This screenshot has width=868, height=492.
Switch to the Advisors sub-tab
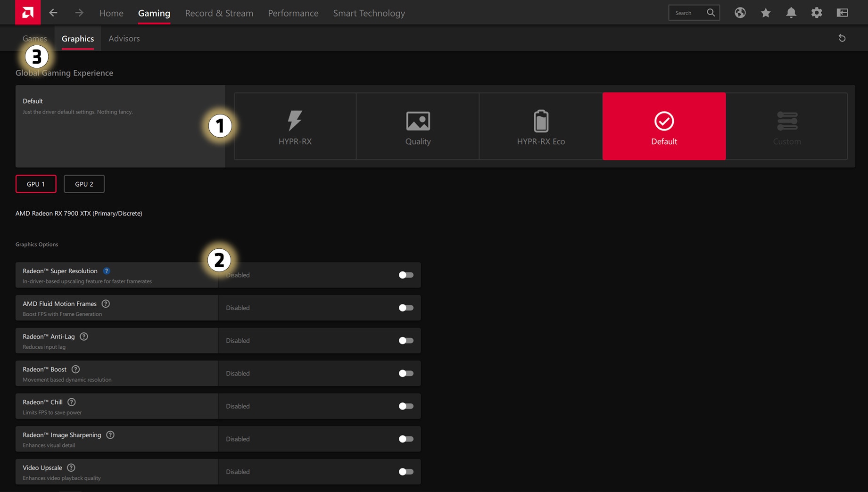point(124,39)
